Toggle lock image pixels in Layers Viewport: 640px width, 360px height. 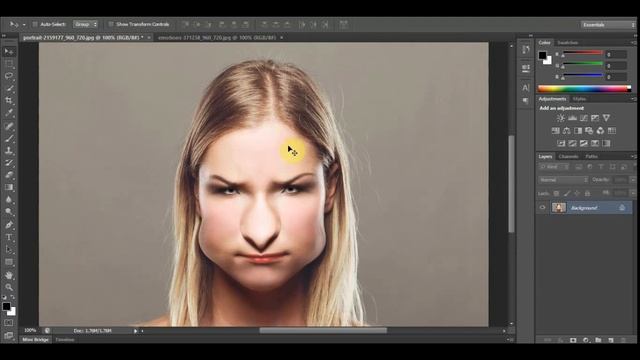pyautogui.click(x=567, y=193)
